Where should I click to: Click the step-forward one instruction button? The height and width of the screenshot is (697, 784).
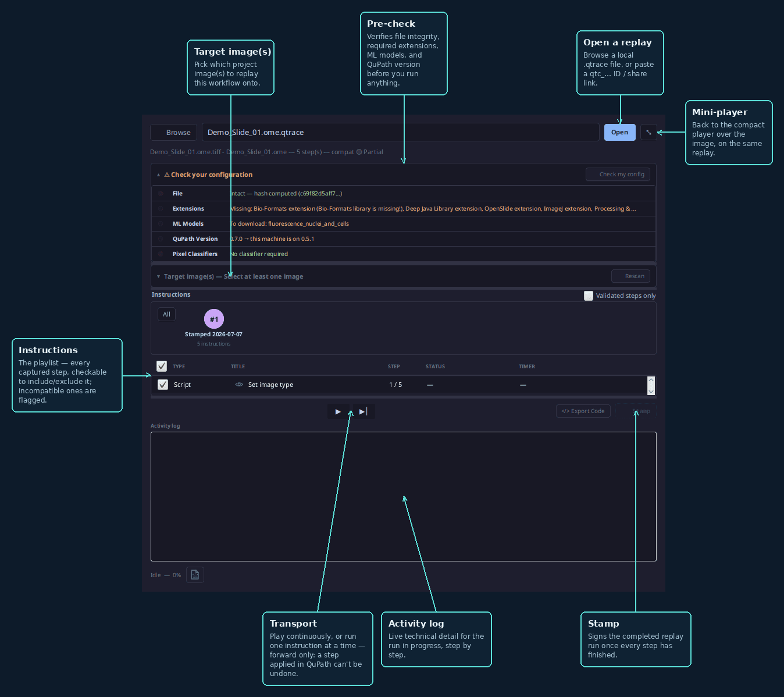[x=364, y=411]
